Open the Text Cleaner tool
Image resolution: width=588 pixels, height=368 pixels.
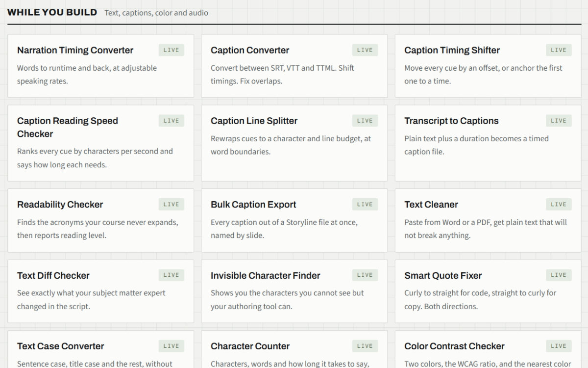point(488,220)
